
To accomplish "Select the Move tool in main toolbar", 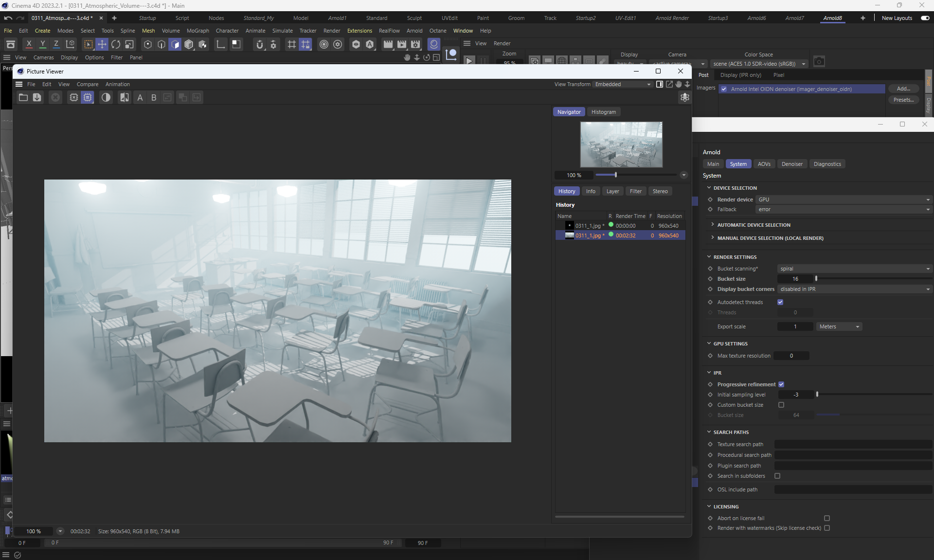I will [x=102, y=45].
